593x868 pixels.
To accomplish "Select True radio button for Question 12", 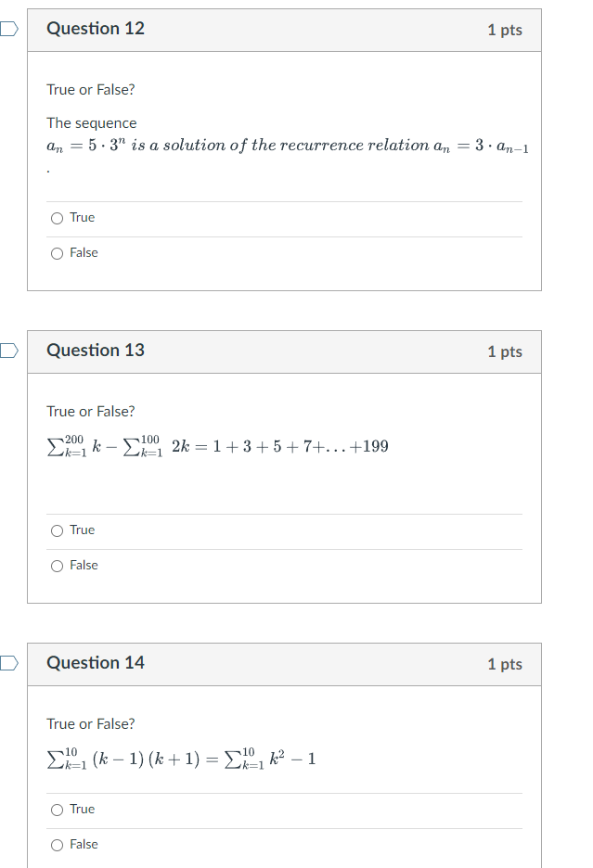I will click(58, 218).
